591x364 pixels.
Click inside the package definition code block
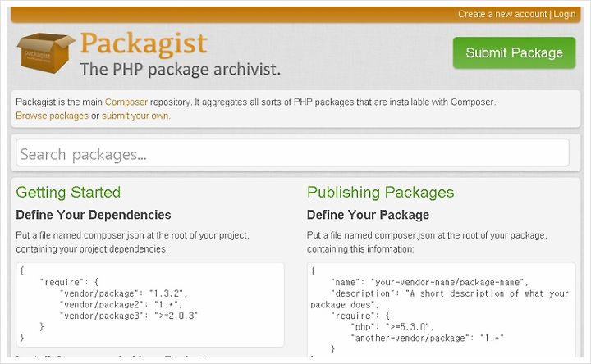point(441,309)
